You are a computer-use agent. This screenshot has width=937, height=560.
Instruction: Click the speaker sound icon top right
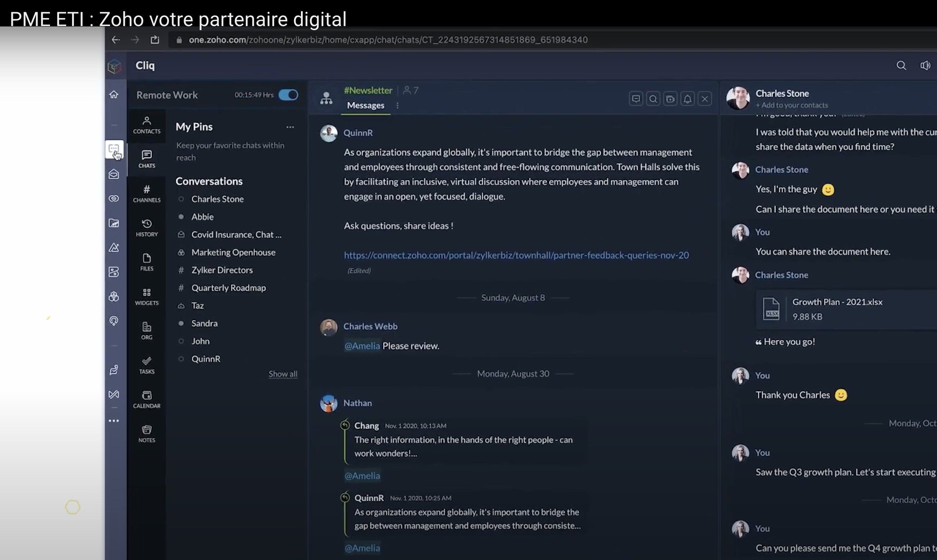pos(925,66)
